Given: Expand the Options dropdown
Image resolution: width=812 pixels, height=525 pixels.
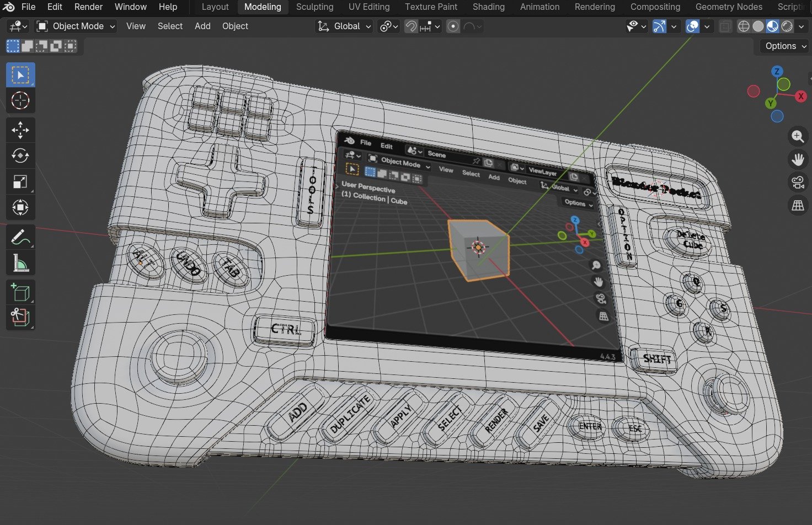Looking at the screenshot, I should point(785,46).
